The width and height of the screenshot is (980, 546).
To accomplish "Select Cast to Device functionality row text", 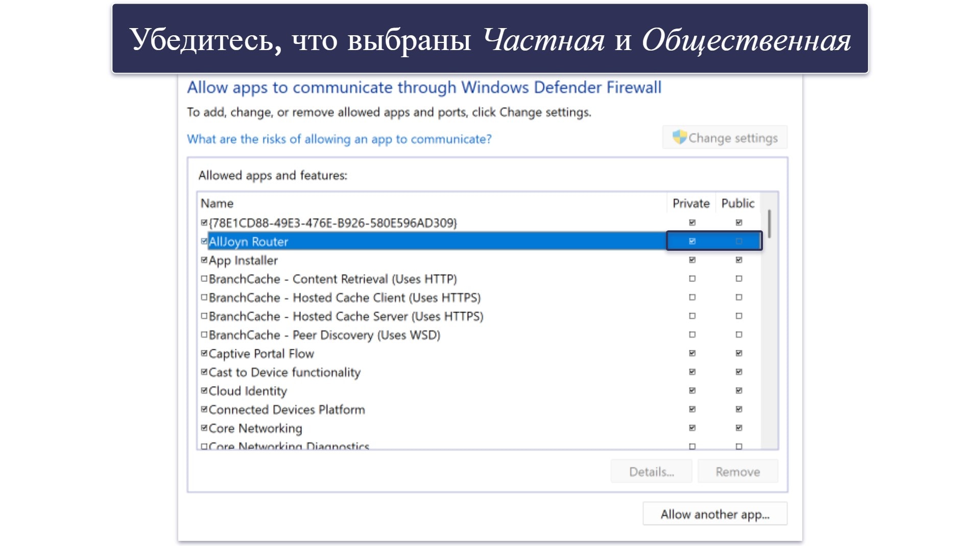I will point(284,372).
